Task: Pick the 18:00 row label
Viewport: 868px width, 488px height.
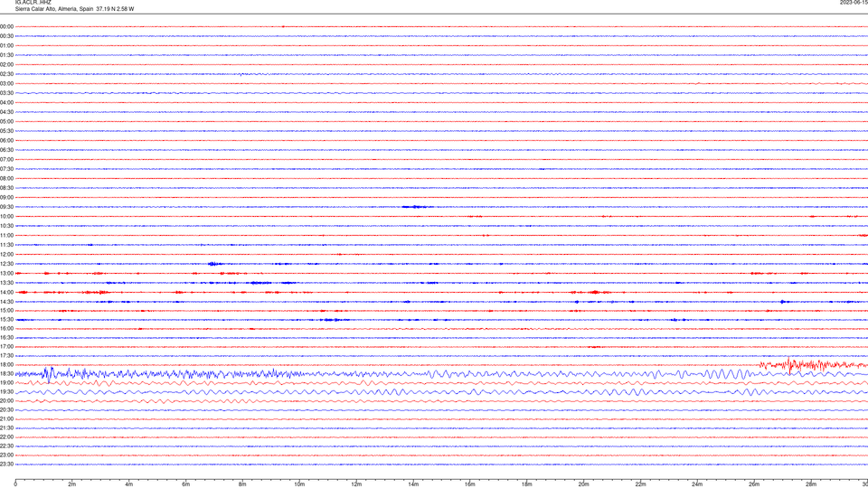Action: (6, 364)
